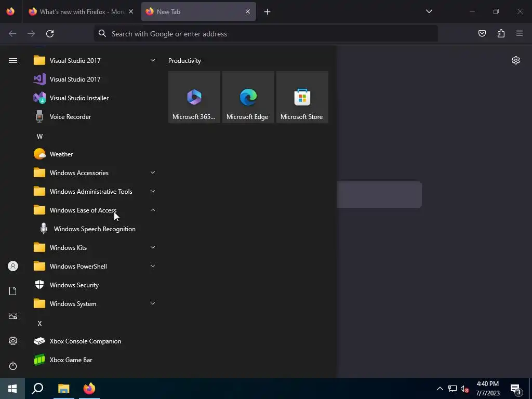Open Voice Recorder app
The height and width of the screenshot is (399, 532).
[x=95, y=117]
